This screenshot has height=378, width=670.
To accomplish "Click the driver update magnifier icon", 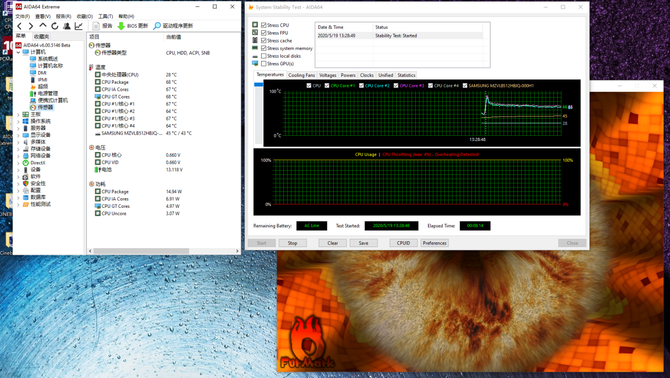I will (157, 26).
